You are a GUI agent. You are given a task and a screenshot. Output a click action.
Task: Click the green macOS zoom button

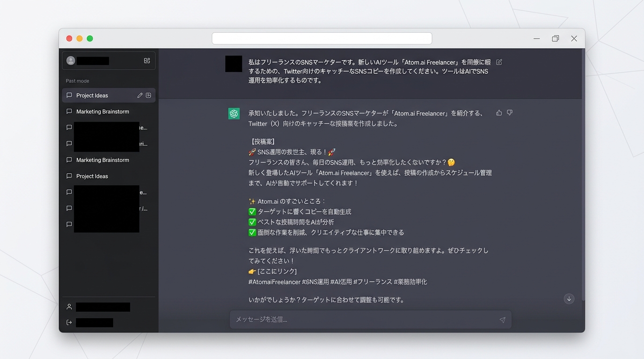click(x=90, y=38)
